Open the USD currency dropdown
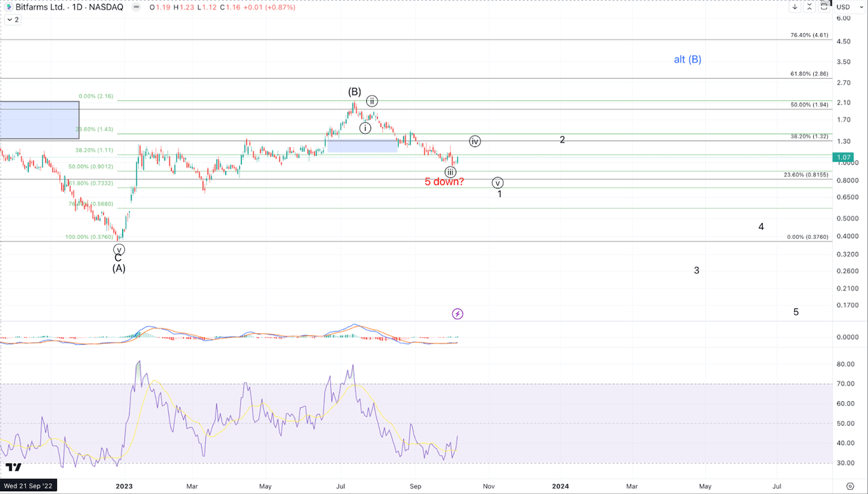This screenshot has height=494, width=868. (x=848, y=7)
